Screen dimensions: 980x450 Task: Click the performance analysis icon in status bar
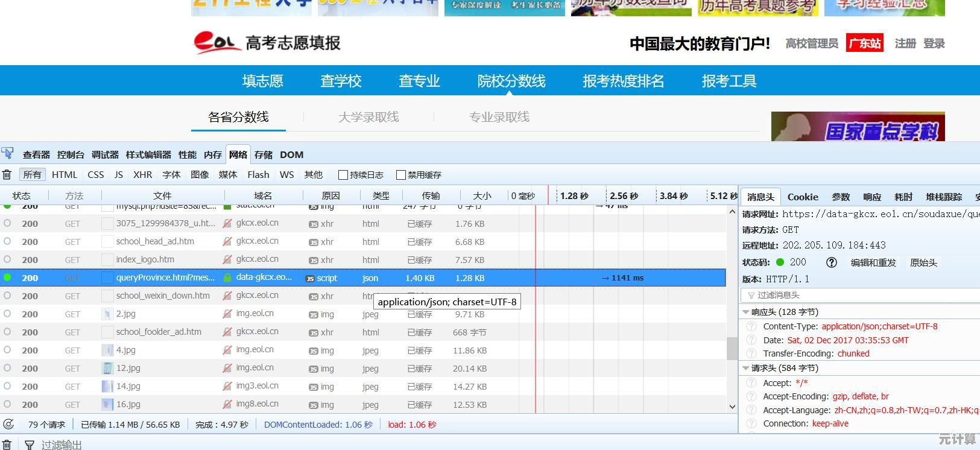point(8,424)
